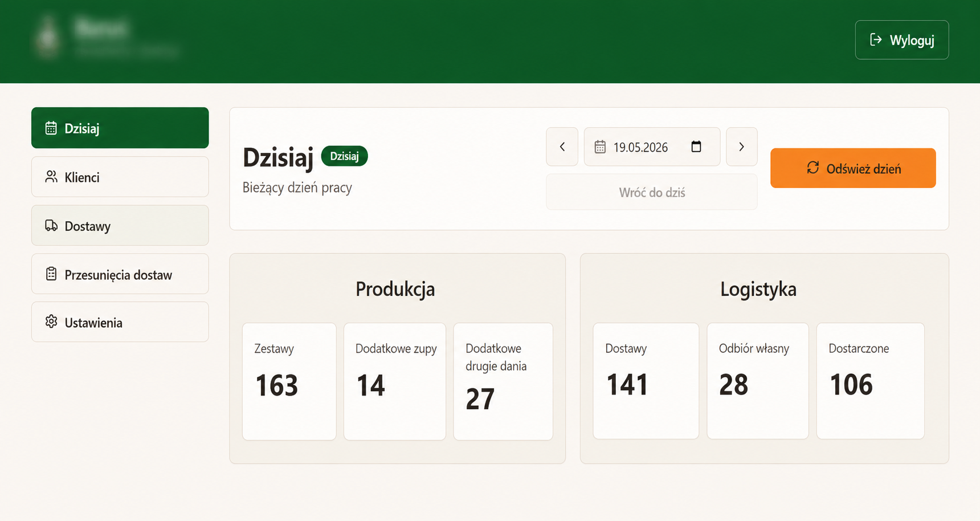Click the refresh arrows icon on Odśwież dzień

[x=813, y=168]
